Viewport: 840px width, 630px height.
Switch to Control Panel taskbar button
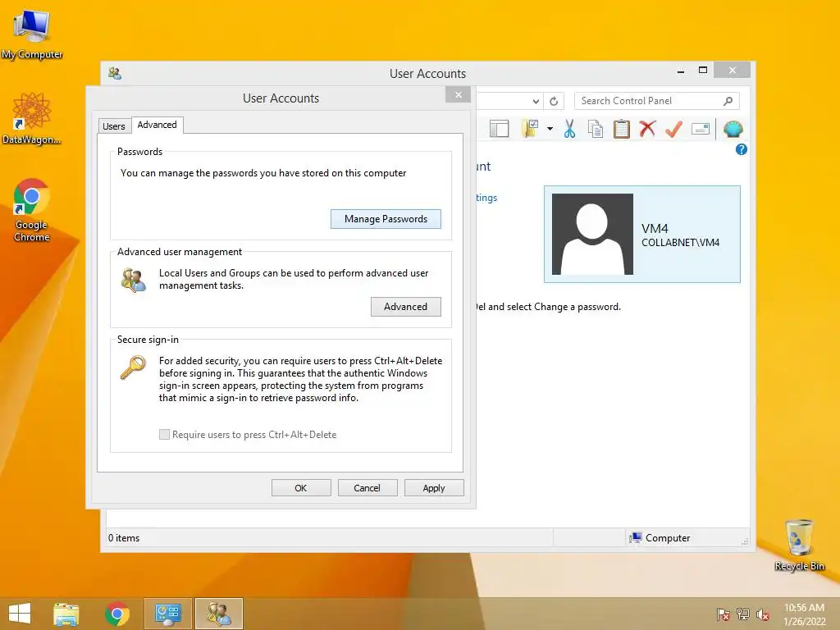pos(167,614)
